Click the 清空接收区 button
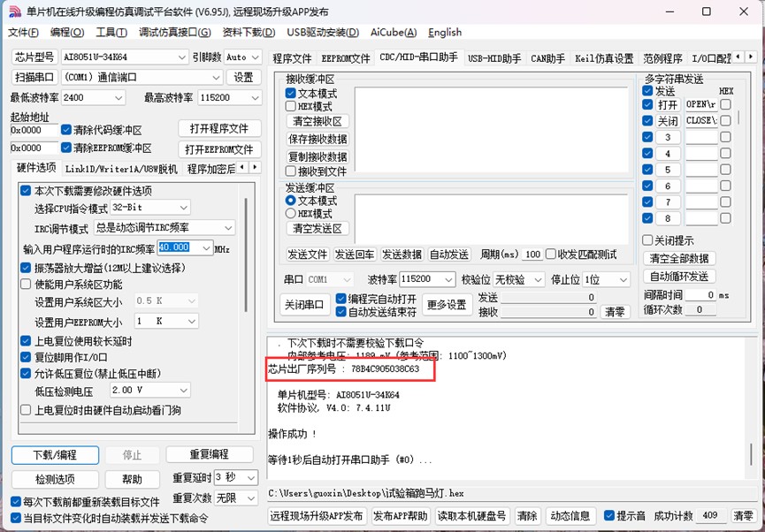Screen dimensions: 765x532 (317, 121)
